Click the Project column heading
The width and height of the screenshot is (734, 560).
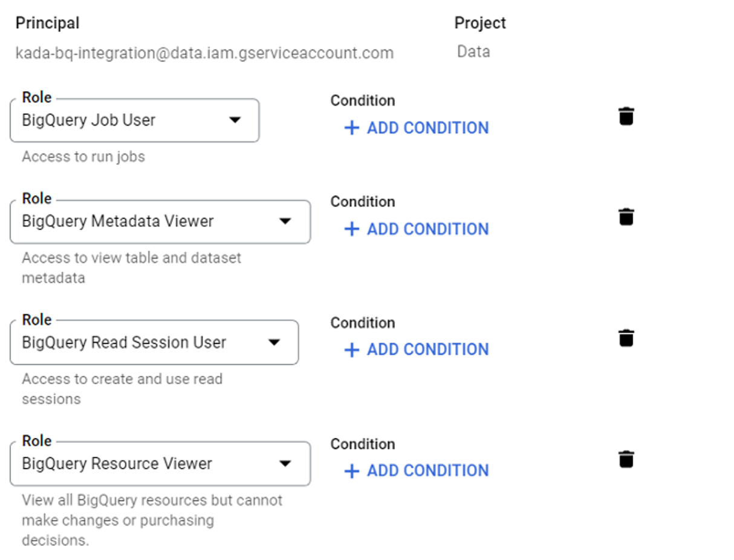pos(480,23)
